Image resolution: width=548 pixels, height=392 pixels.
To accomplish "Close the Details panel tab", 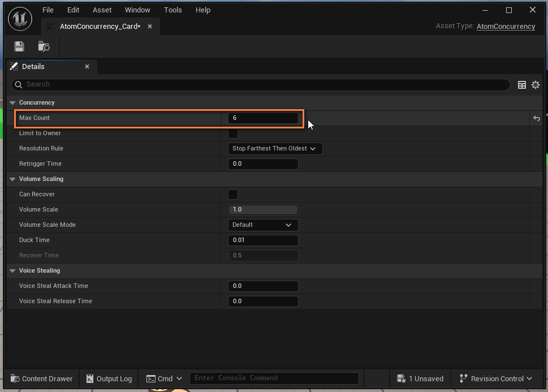I will (x=87, y=66).
